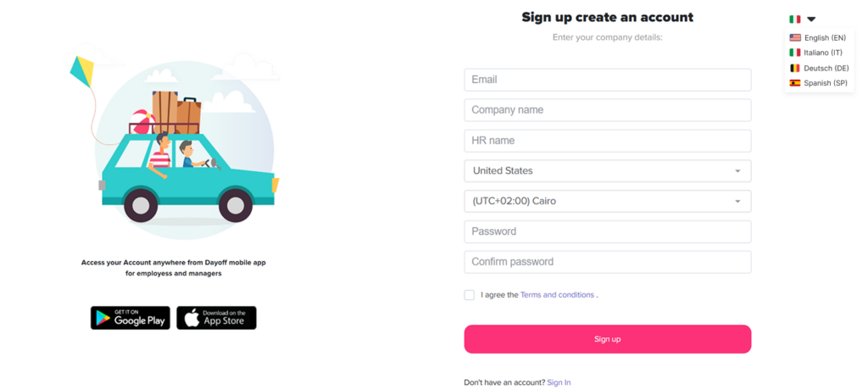Click the Spanish flag icon

(x=795, y=83)
